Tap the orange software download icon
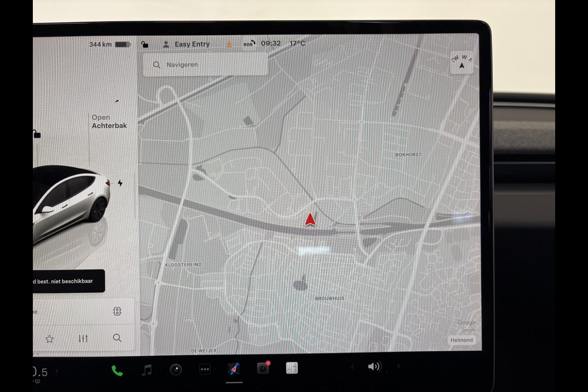This screenshot has height=392, width=588. [x=229, y=44]
